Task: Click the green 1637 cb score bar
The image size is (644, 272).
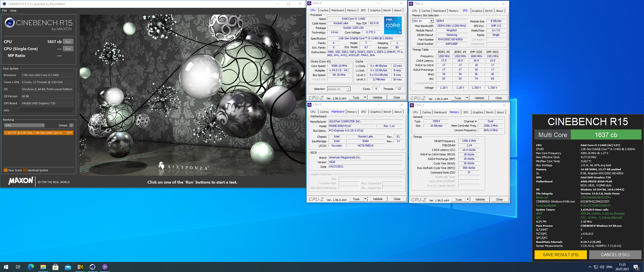Action: click(606, 135)
